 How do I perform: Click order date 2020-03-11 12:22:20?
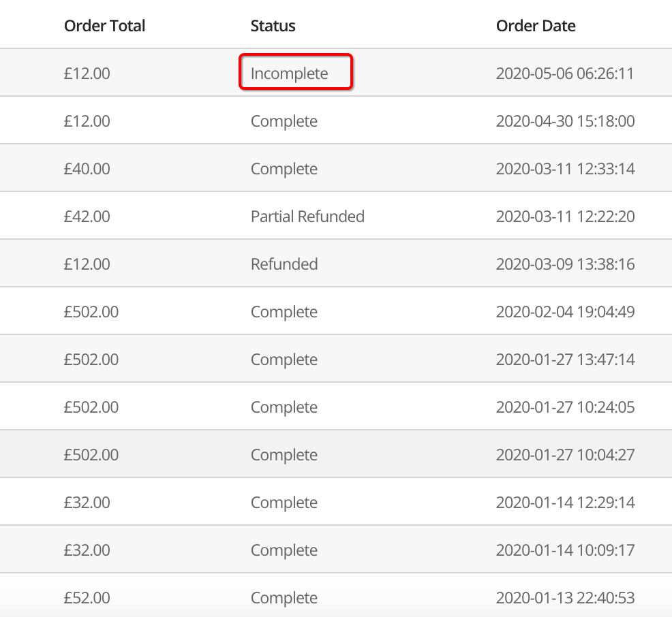click(565, 217)
